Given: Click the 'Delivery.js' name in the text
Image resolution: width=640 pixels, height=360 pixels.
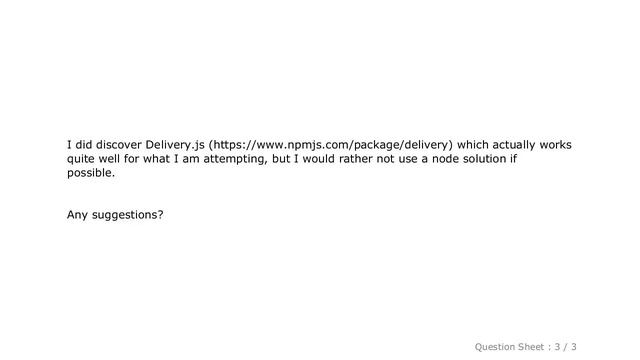Looking at the screenshot, I should pyautogui.click(x=175, y=145).
